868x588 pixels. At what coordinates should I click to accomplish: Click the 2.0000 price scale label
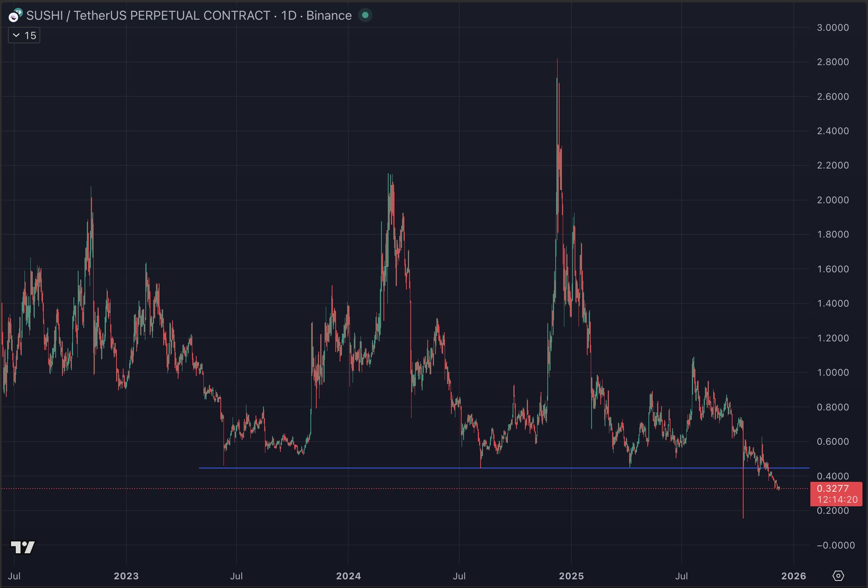832,200
